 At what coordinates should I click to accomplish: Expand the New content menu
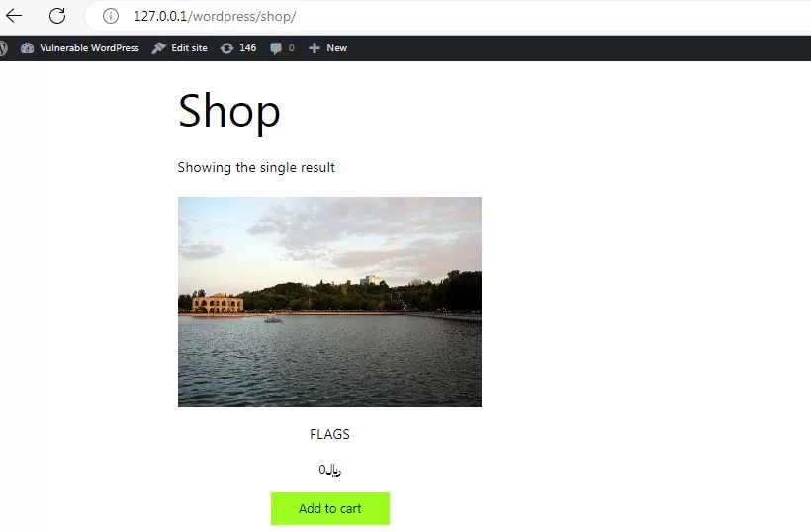pyautogui.click(x=336, y=47)
